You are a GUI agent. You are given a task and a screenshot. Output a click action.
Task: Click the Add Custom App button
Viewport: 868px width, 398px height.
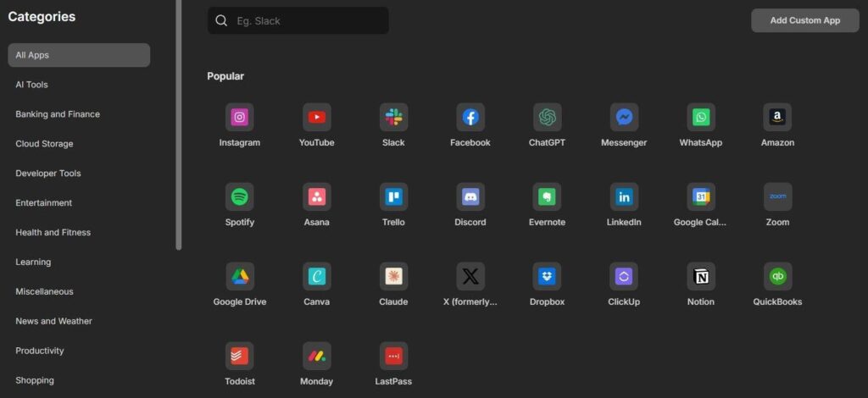pyautogui.click(x=805, y=20)
